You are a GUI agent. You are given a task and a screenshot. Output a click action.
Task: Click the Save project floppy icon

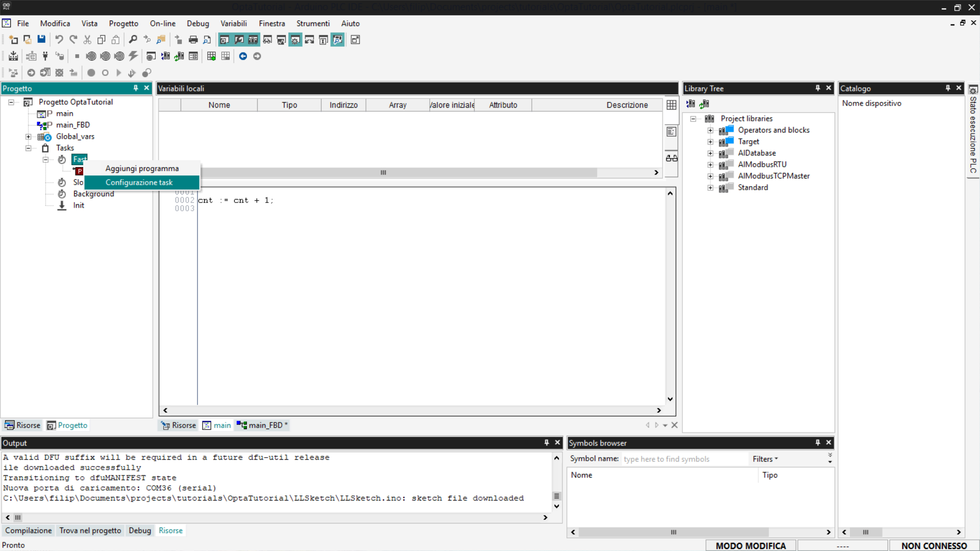coord(41,40)
